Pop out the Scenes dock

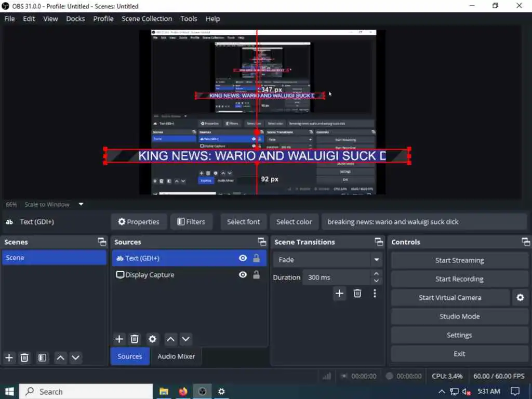[102, 242]
